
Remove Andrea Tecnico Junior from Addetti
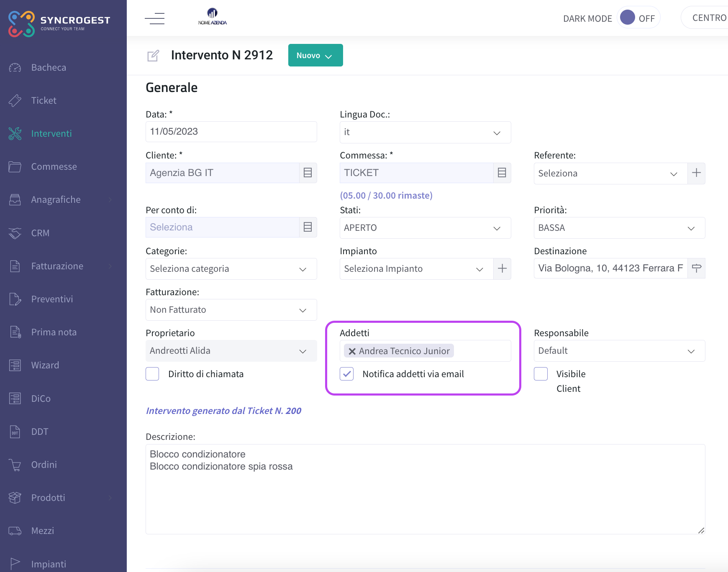pos(352,351)
